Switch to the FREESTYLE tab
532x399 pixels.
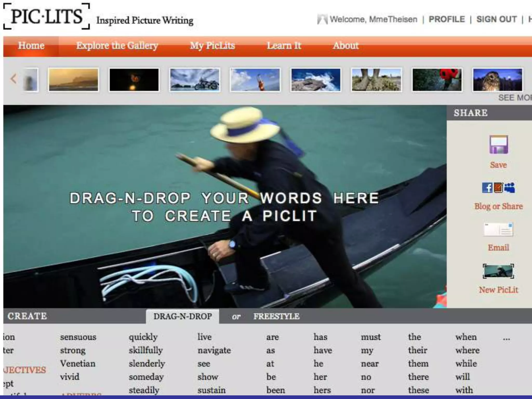point(276,316)
